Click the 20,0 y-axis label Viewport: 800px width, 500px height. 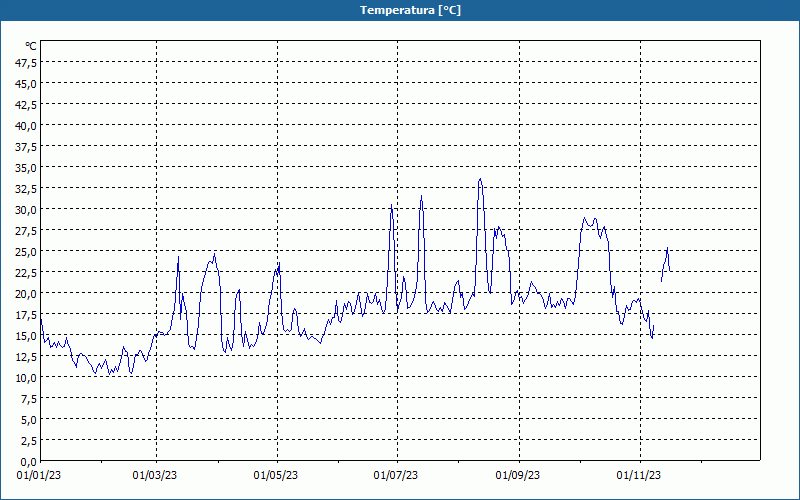point(27,294)
